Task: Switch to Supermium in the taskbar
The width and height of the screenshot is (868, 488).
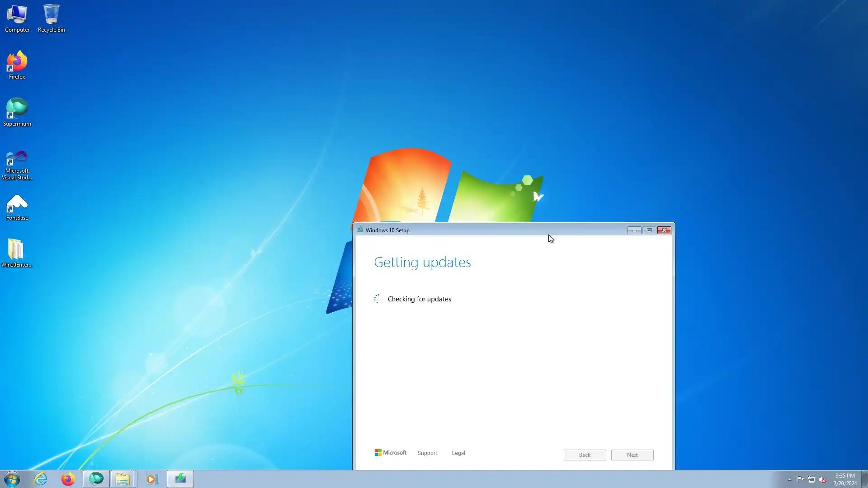Action: (x=96, y=479)
